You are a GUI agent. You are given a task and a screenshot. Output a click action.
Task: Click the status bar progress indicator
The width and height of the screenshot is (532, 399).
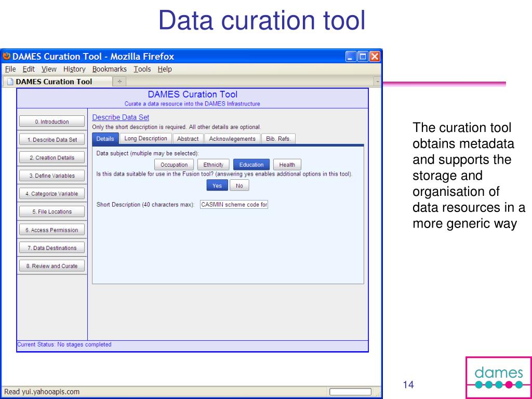pos(350,392)
